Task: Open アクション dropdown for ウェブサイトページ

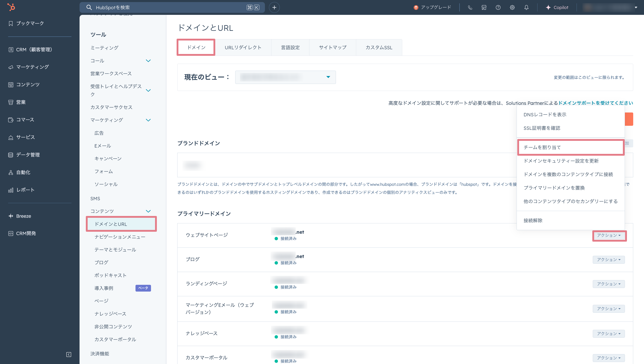Action: pyautogui.click(x=609, y=236)
